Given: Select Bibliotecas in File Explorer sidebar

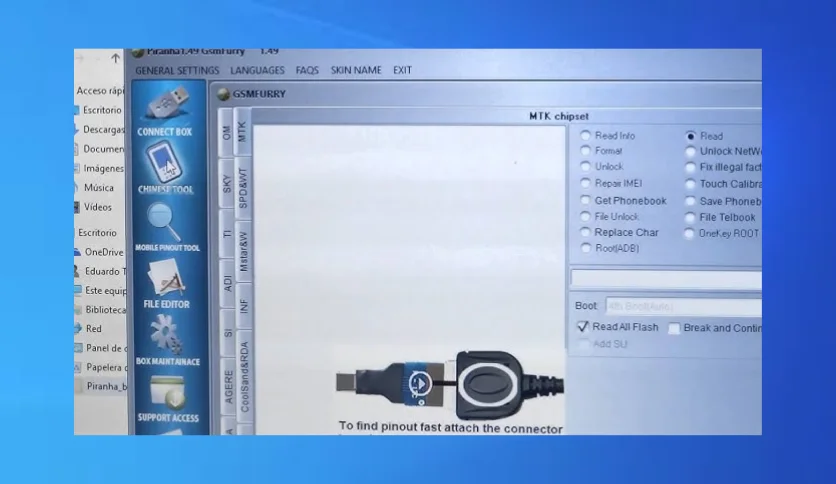Looking at the screenshot, I should (x=106, y=310).
